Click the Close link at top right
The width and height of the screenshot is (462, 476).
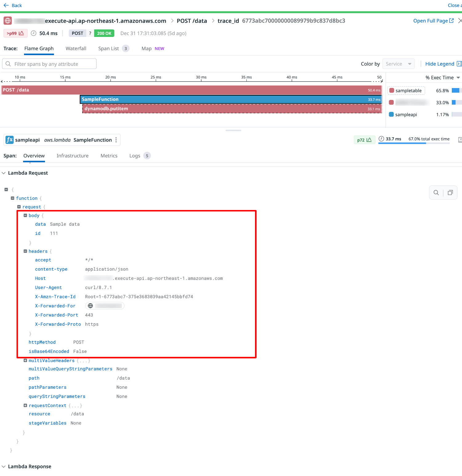point(455,5)
